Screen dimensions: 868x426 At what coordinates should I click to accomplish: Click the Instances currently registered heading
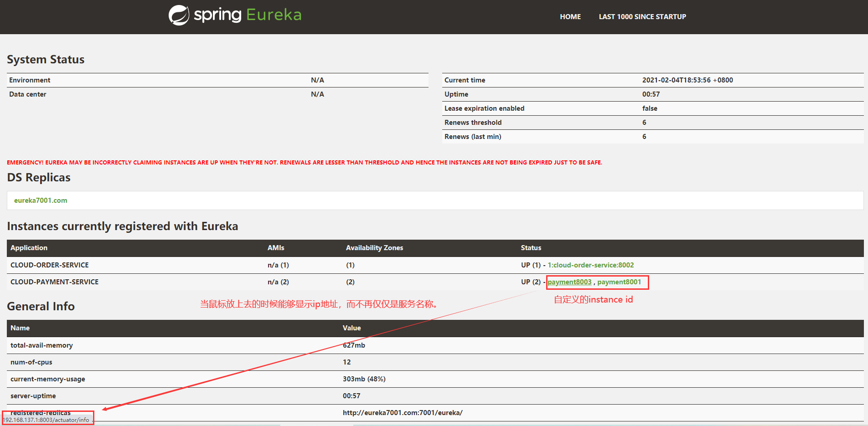coord(123,226)
